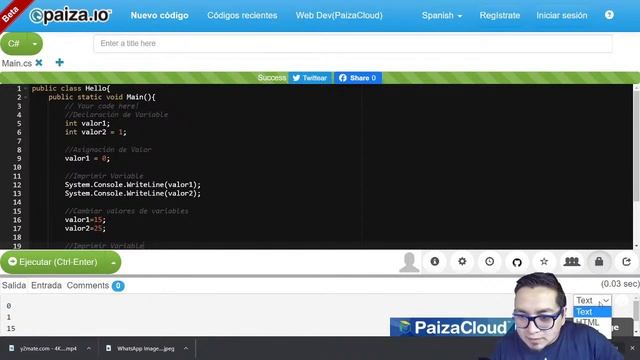Close the Main.cs tab
Image resolution: width=640 pixels, height=360 pixels.
(x=39, y=63)
